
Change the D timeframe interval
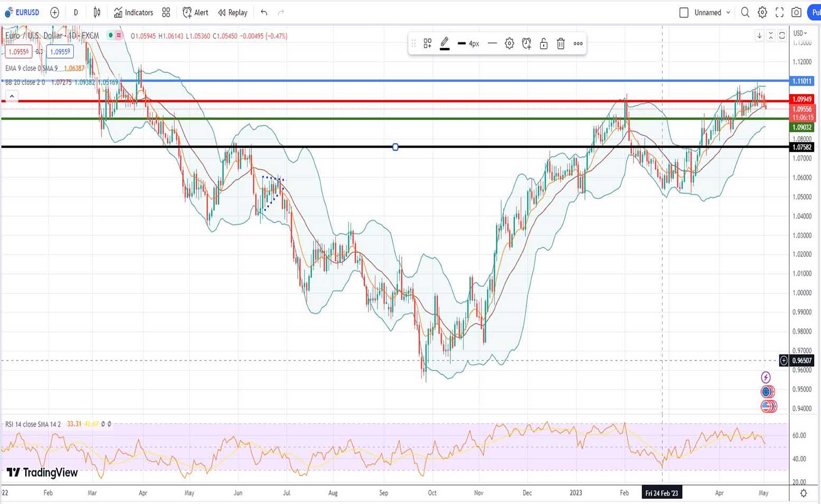pyautogui.click(x=76, y=12)
